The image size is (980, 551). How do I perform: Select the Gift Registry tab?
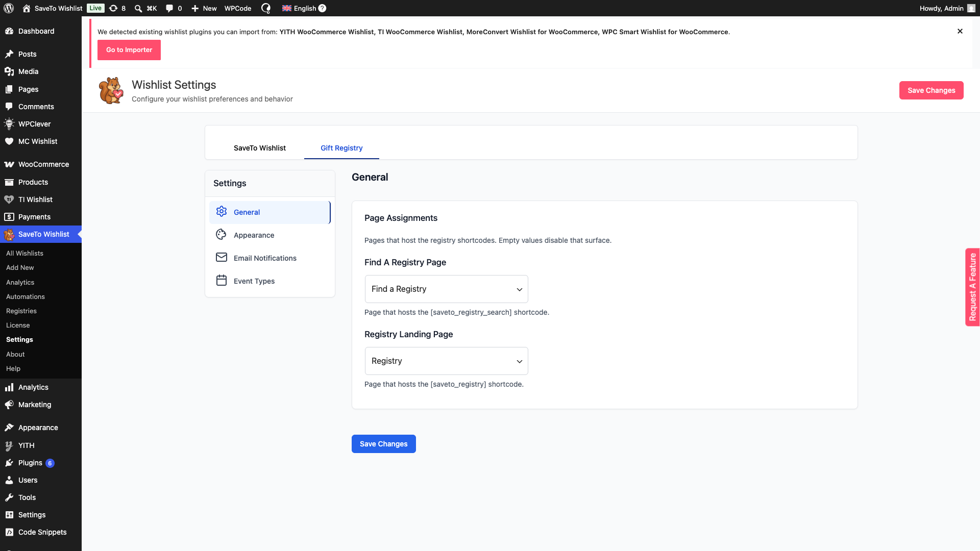pos(341,148)
